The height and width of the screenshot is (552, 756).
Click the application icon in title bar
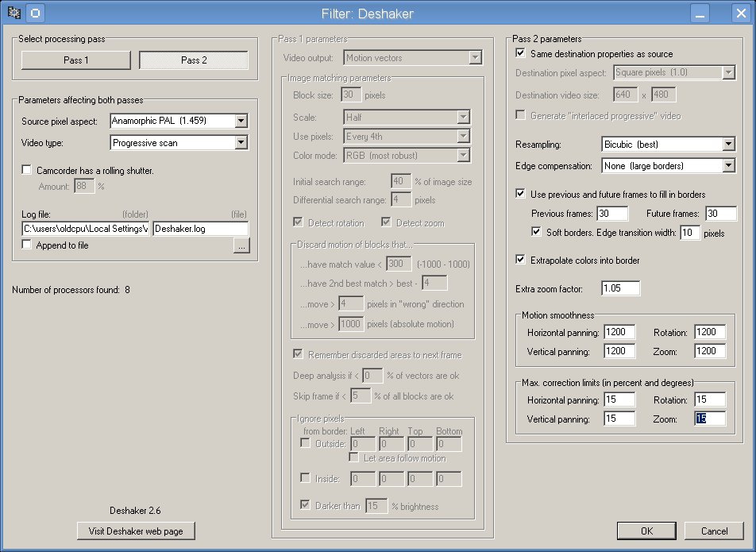coord(14,13)
